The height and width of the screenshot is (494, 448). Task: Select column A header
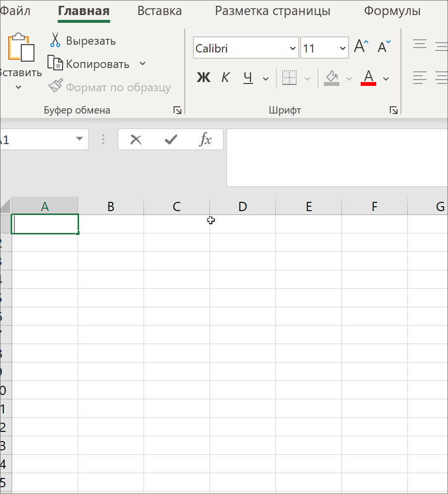[45, 206]
